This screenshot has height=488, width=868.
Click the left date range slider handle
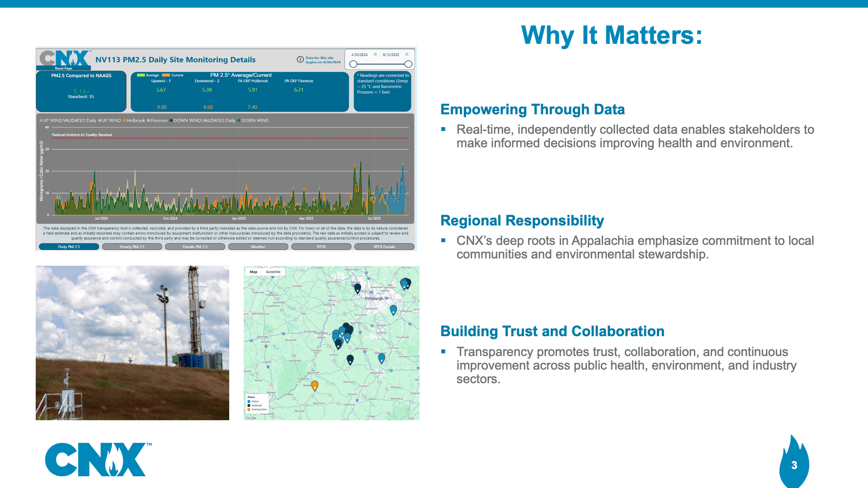(353, 64)
